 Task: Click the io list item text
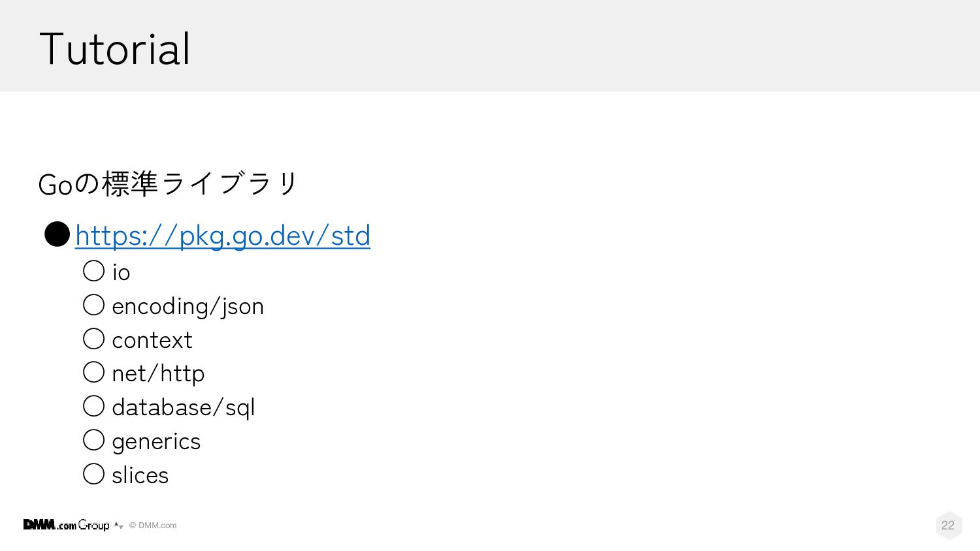[x=121, y=272]
